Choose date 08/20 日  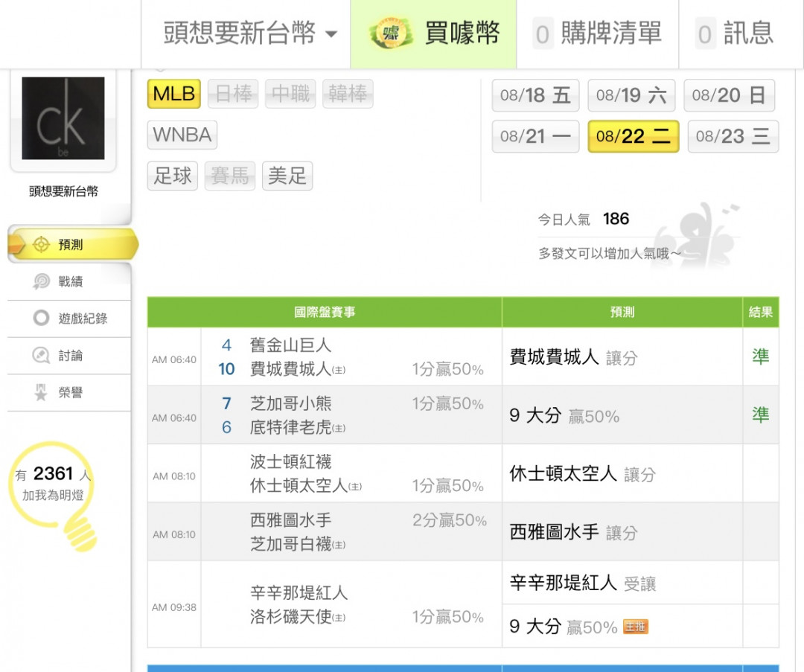(729, 95)
